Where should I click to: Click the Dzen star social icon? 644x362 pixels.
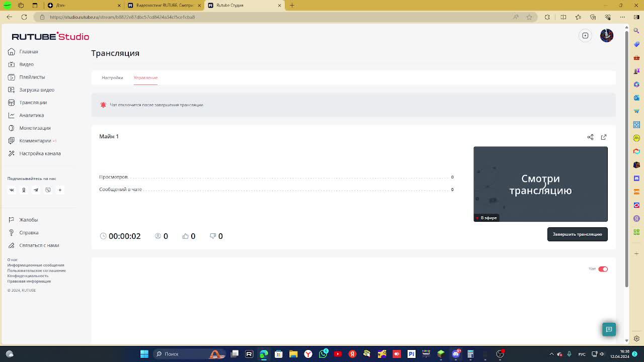coord(60,190)
